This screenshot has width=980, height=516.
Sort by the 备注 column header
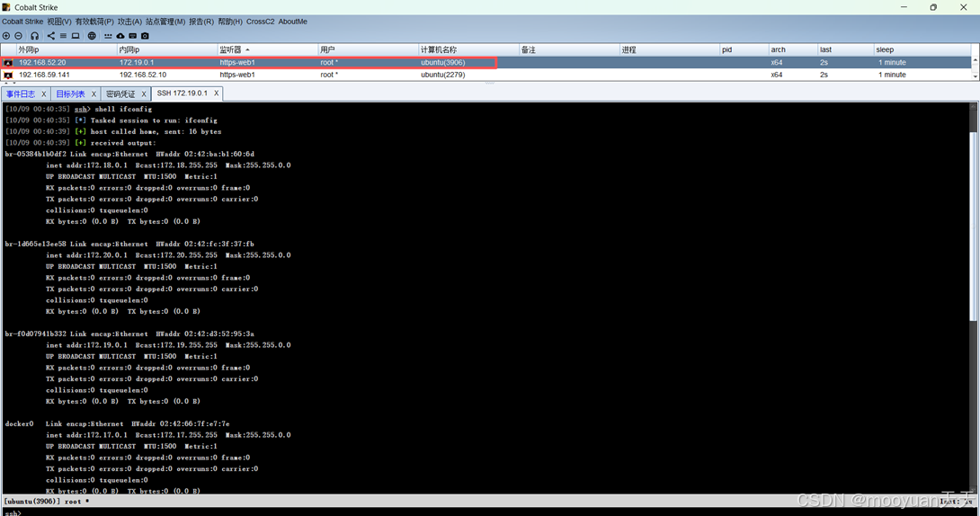click(x=569, y=49)
